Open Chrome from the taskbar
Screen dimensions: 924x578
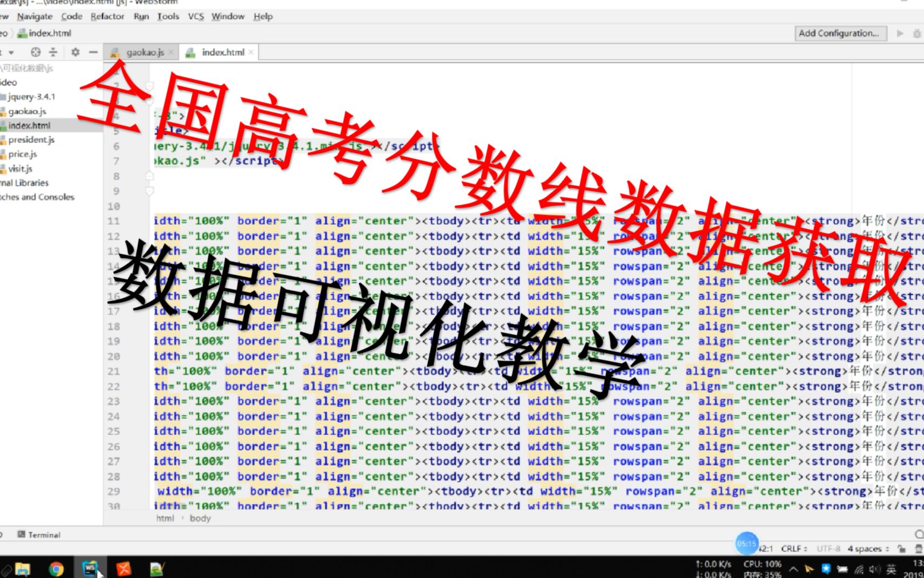pyautogui.click(x=56, y=569)
